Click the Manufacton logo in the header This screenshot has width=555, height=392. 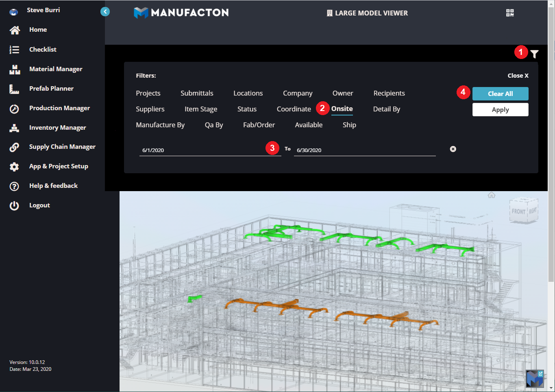[181, 13]
